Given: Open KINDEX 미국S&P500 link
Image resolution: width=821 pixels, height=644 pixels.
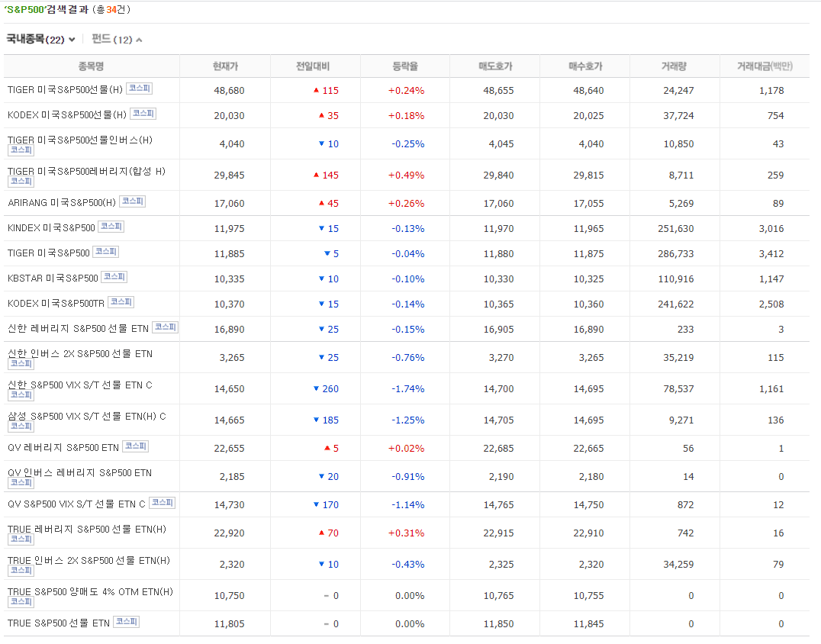Looking at the screenshot, I should click(x=51, y=227).
